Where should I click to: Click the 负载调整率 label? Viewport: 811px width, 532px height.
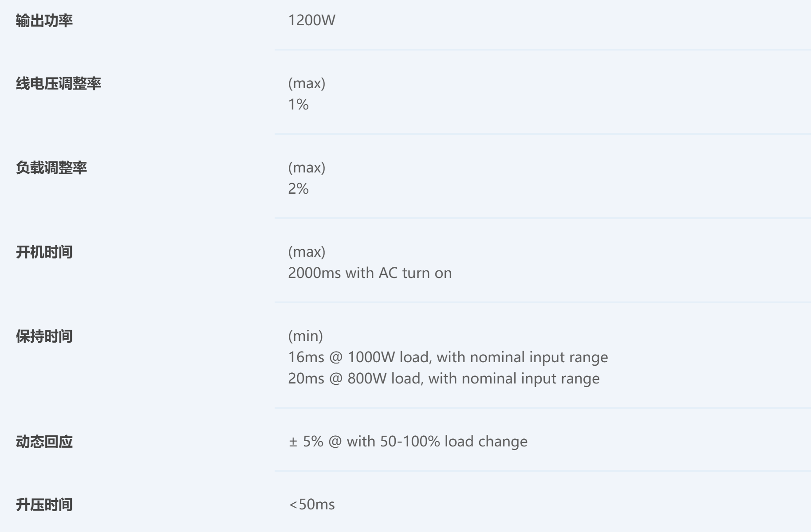click(51, 168)
